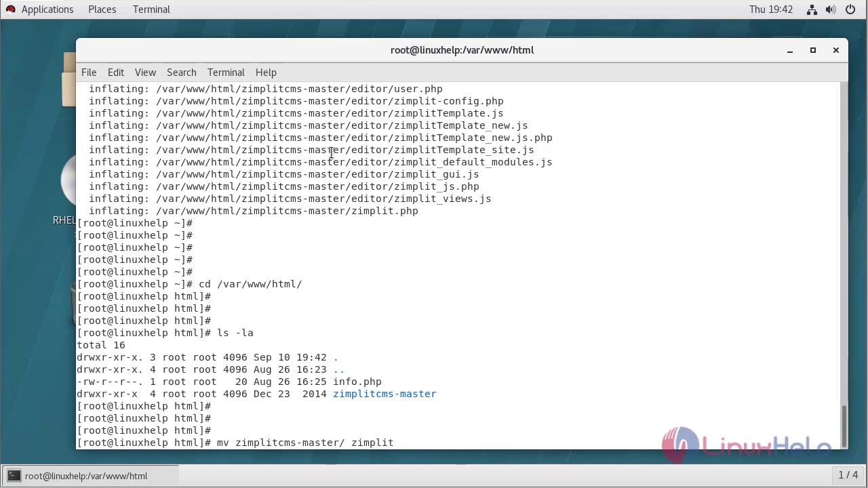Open the Applications menu

click(47, 9)
